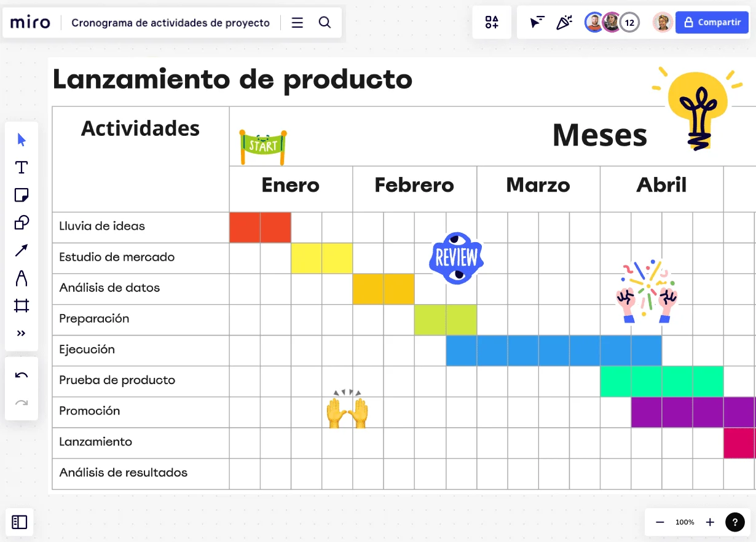Expand more tools with the chevron
The height and width of the screenshot is (542, 756).
[21, 333]
